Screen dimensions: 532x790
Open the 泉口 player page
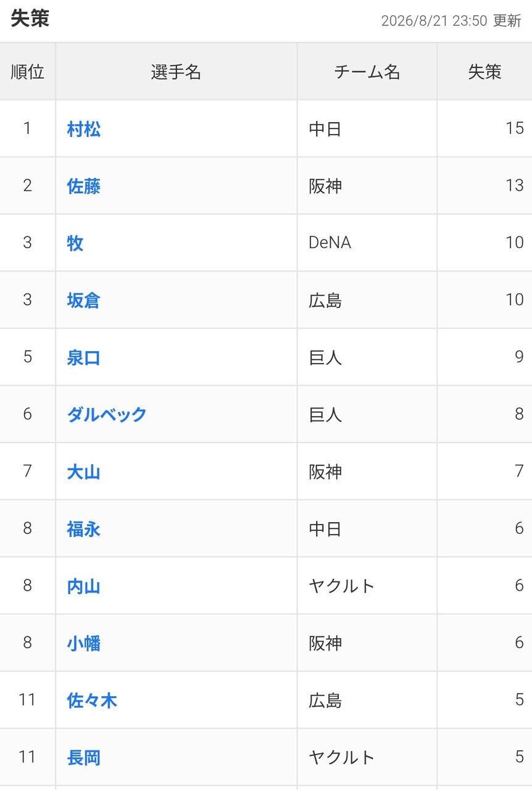[84, 357]
